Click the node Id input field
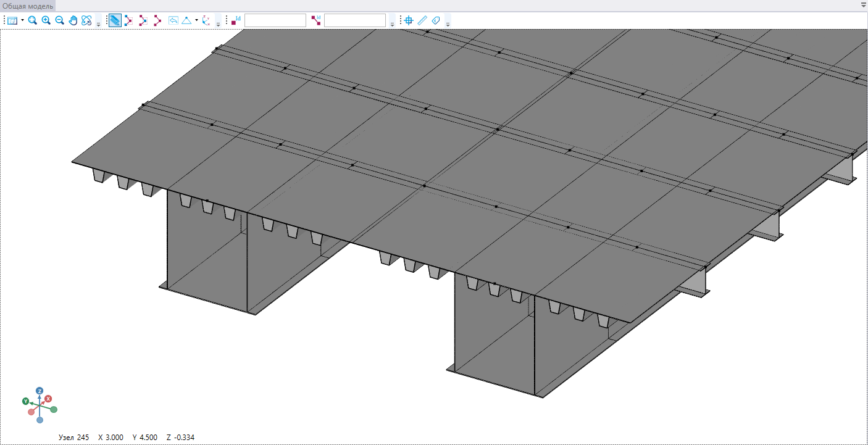 pyautogui.click(x=275, y=20)
